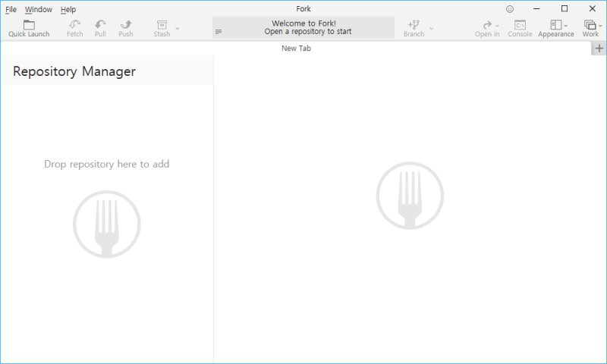Minimize the Fork window
Screen dimensions: 607x364
pos(536,8)
